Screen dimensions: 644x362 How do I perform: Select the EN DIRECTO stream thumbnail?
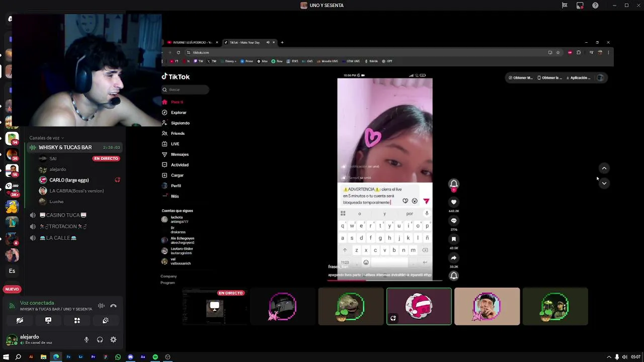coord(214,307)
